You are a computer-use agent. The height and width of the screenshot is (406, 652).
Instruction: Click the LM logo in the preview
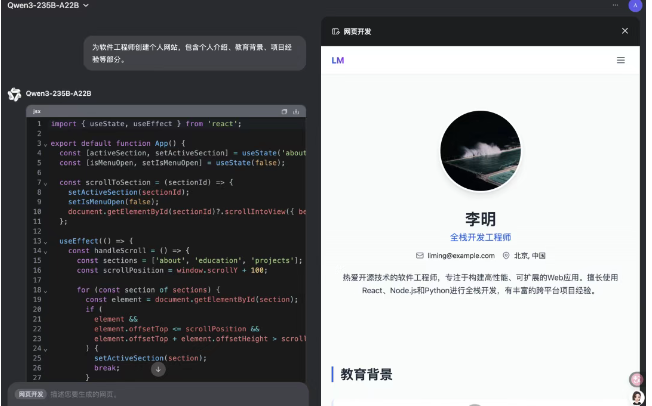(338, 60)
